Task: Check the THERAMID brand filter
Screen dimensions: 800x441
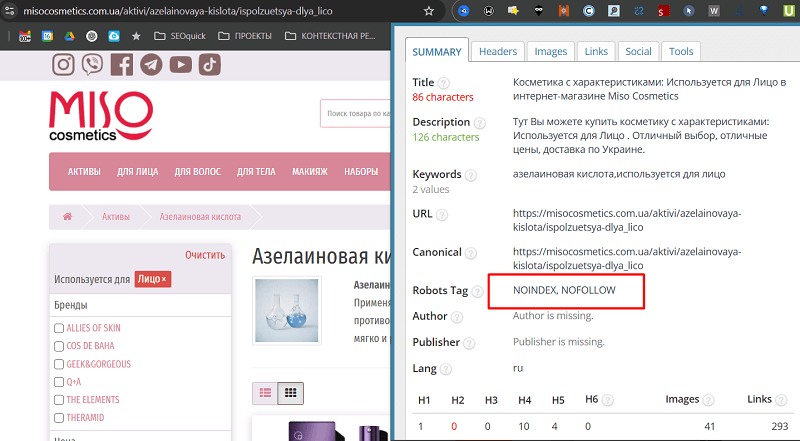Action: tap(59, 418)
